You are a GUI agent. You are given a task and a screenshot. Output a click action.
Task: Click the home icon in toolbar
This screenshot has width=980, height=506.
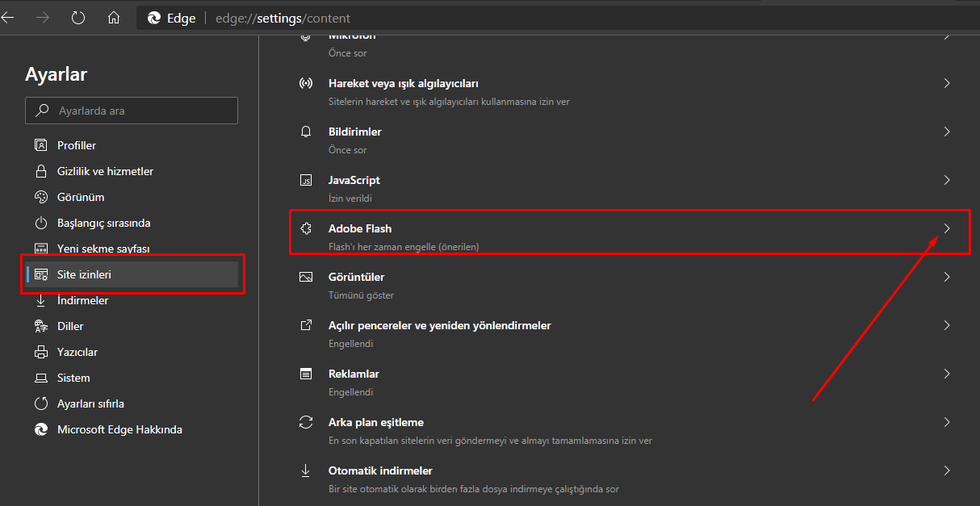point(114,18)
